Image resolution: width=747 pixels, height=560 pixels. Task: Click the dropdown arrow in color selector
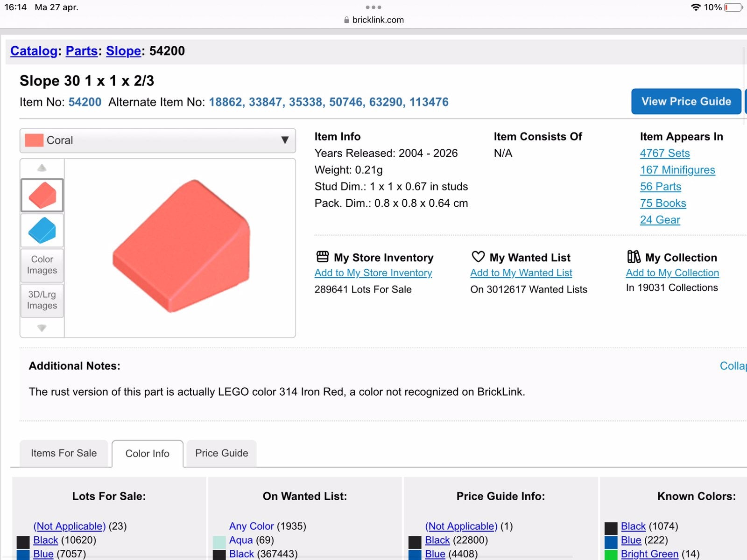tap(285, 140)
